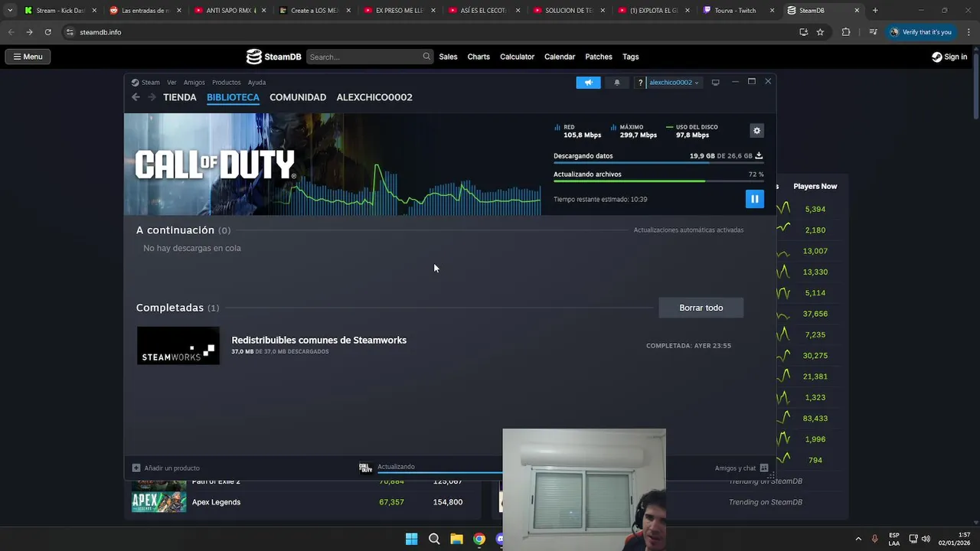Open the SteamDB Menu button
The width and height of the screenshot is (980, 551).
(28, 57)
